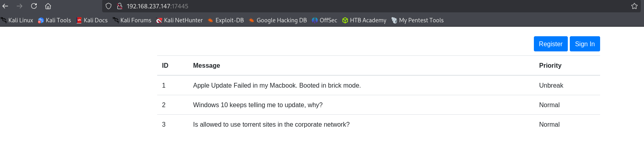The height and width of the screenshot is (145, 644).
Task: Open the HTB Academy bookmark
Action: click(364, 20)
